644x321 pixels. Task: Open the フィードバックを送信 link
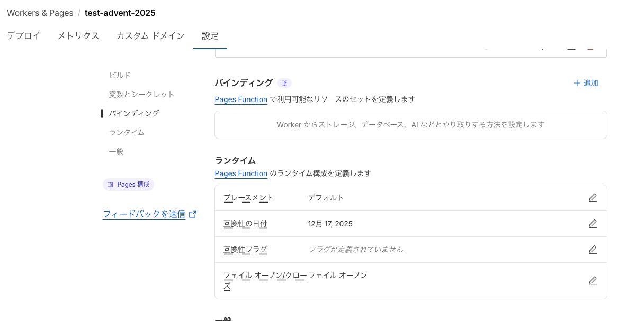click(x=144, y=214)
